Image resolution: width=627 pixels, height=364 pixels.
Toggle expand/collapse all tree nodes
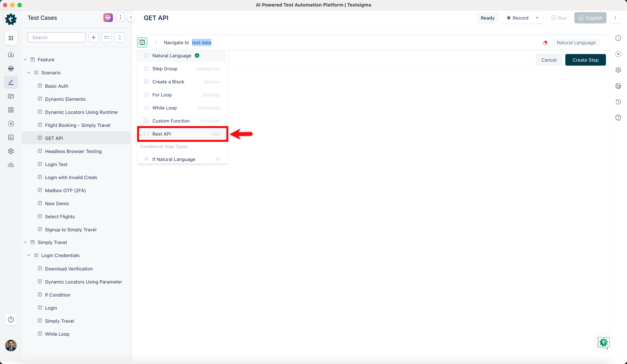120,37
